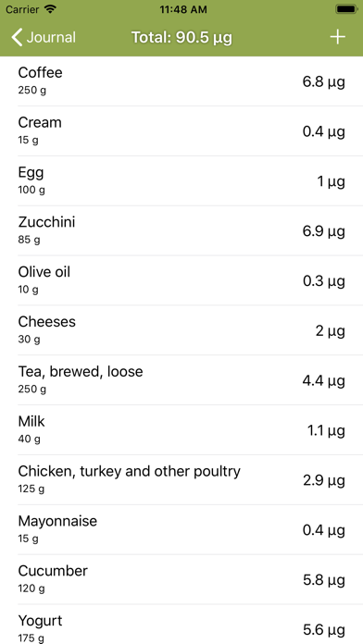Select the Yogurt entry

coord(181,625)
